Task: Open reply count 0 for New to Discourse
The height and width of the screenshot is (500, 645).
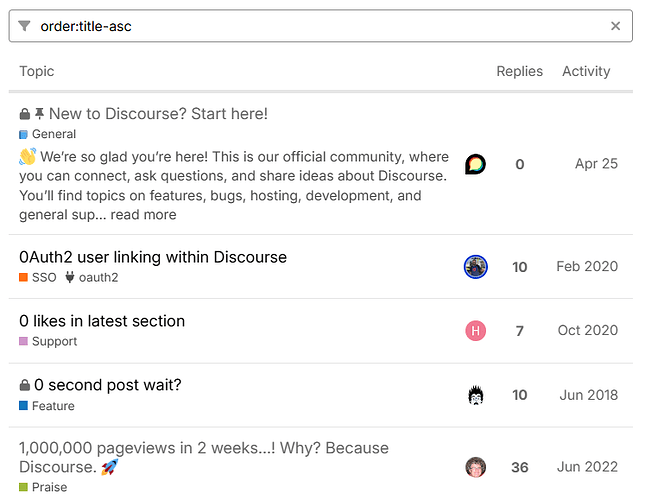Action: pyautogui.click(x=520, y=164)
